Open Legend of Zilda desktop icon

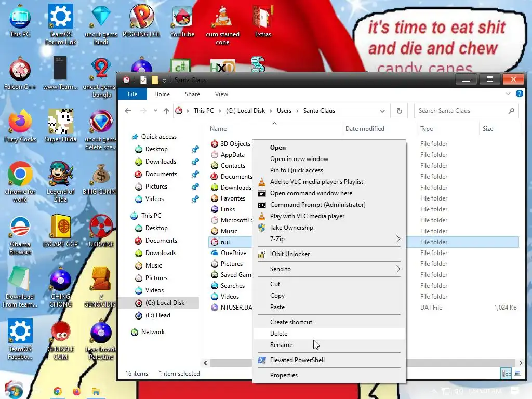tap(60, 182)
